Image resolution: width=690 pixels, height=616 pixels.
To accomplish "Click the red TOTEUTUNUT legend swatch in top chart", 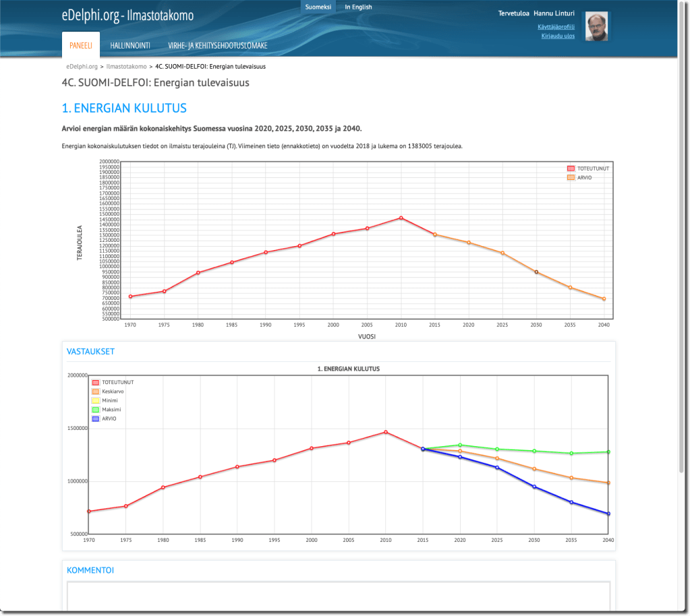I will (x=571, y=168).
